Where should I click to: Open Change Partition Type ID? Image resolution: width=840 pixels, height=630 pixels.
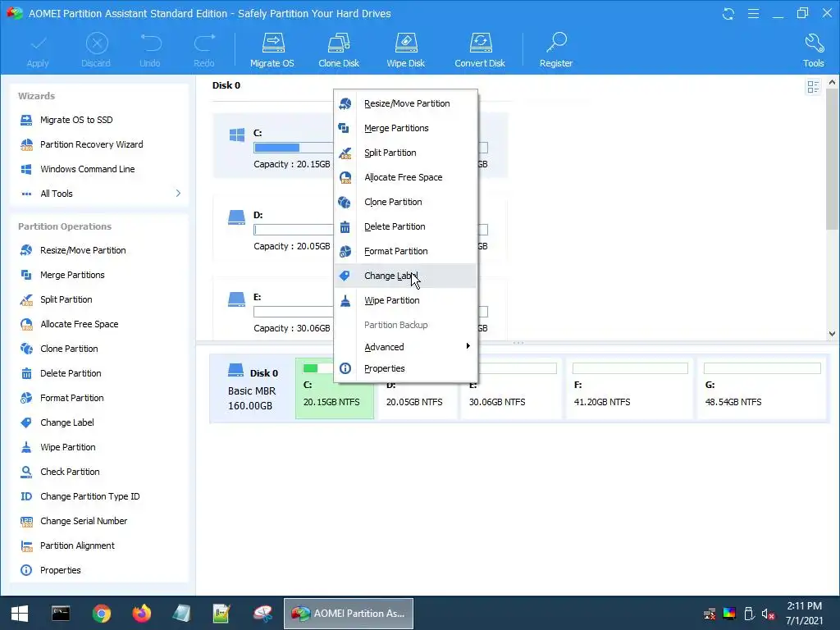coord(89,496)
